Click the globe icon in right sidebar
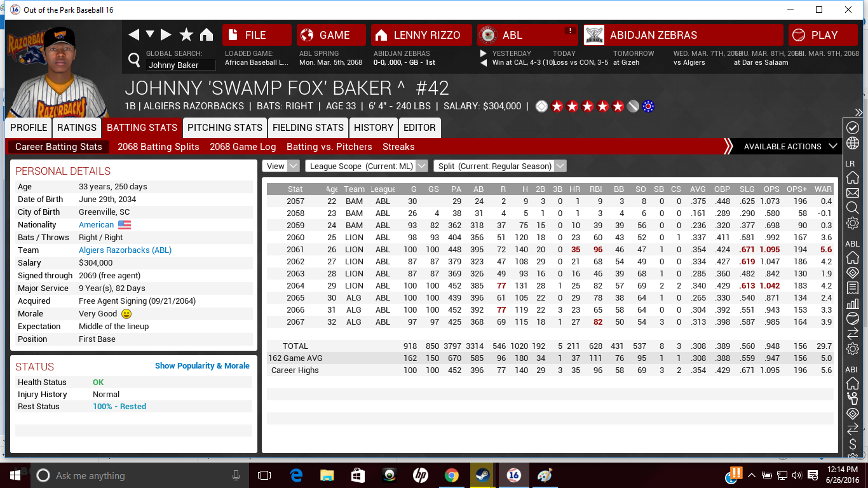 coord(853,142)
